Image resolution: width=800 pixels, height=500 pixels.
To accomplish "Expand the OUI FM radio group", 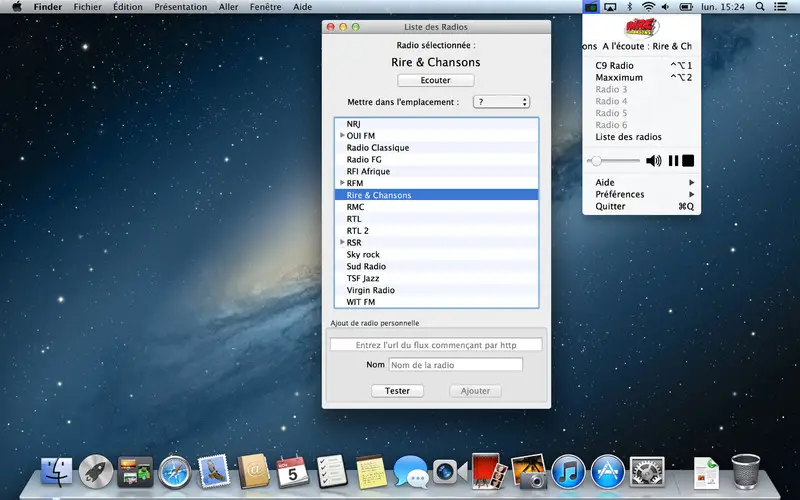I will (x=342, y=135).
